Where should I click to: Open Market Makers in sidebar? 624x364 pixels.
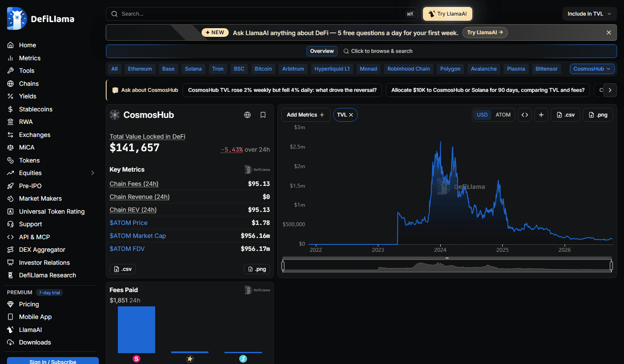pyautogui.click(x=40, y=198)
